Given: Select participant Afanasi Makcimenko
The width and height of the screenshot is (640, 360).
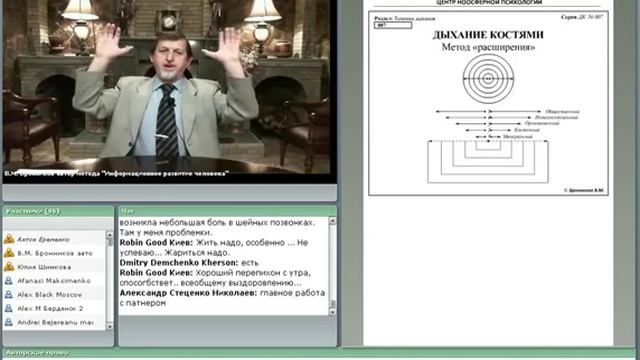Looking at the screenshot, I should point(54,281).
